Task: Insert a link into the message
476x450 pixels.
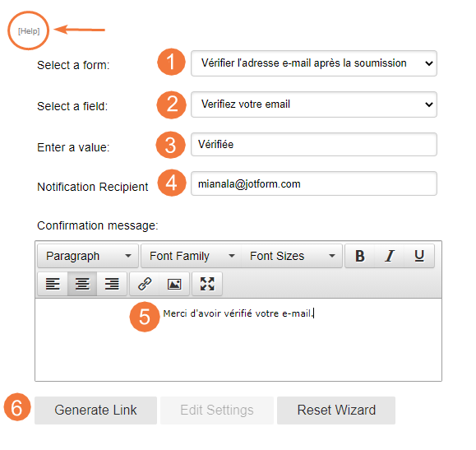Action: tap(145, 284)
